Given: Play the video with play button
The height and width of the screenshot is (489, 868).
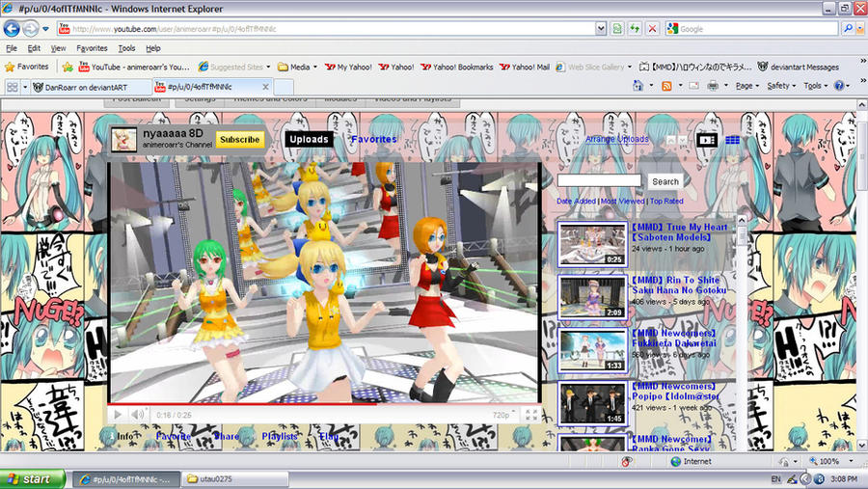Looking at the screenshot, I should pyautogui.click(x=118, y=414).
